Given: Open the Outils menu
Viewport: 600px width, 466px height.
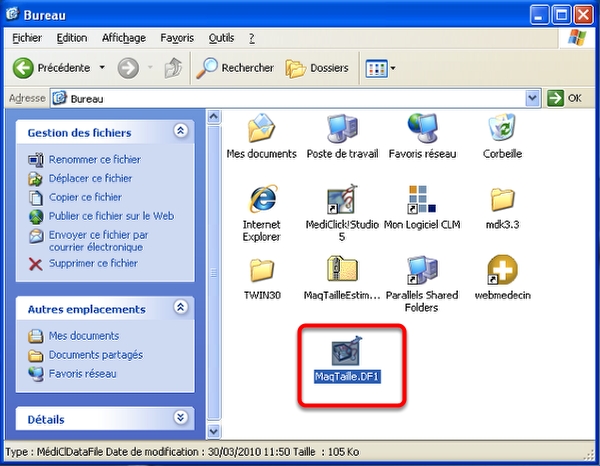Looking at the screenshot, I should click(x=221, y=38).
